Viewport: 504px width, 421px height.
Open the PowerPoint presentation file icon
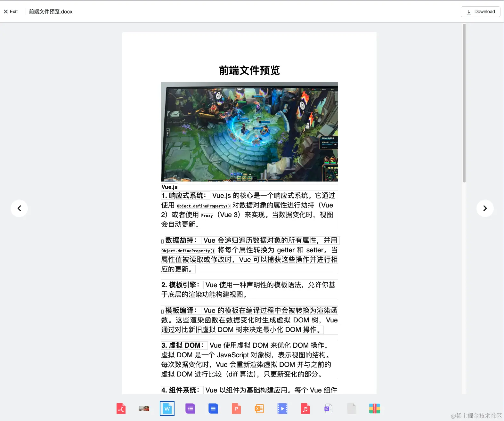pyautogui.click(x=236, y=409)
